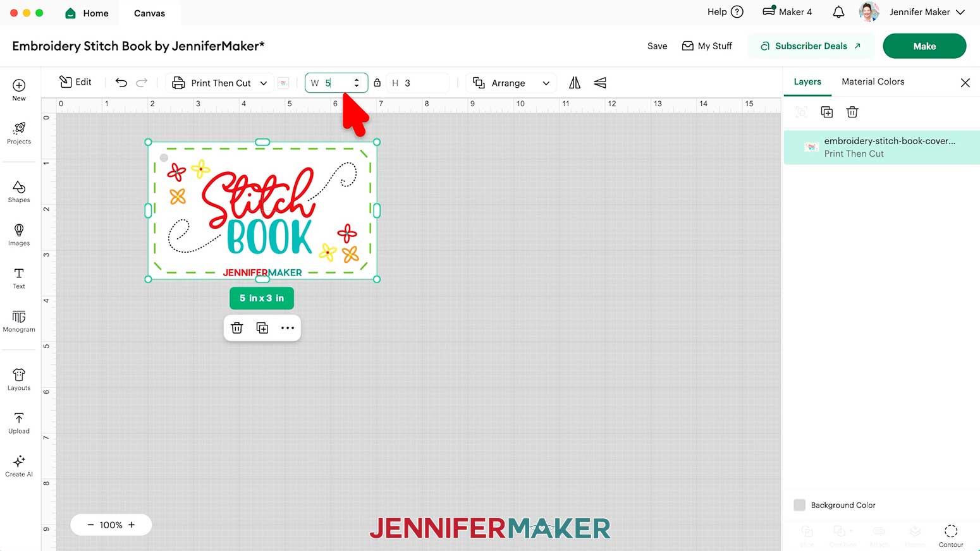This screenshot has height=551, width=980.
Task: Click the 100% zoom level
Action: coord(111,524)
